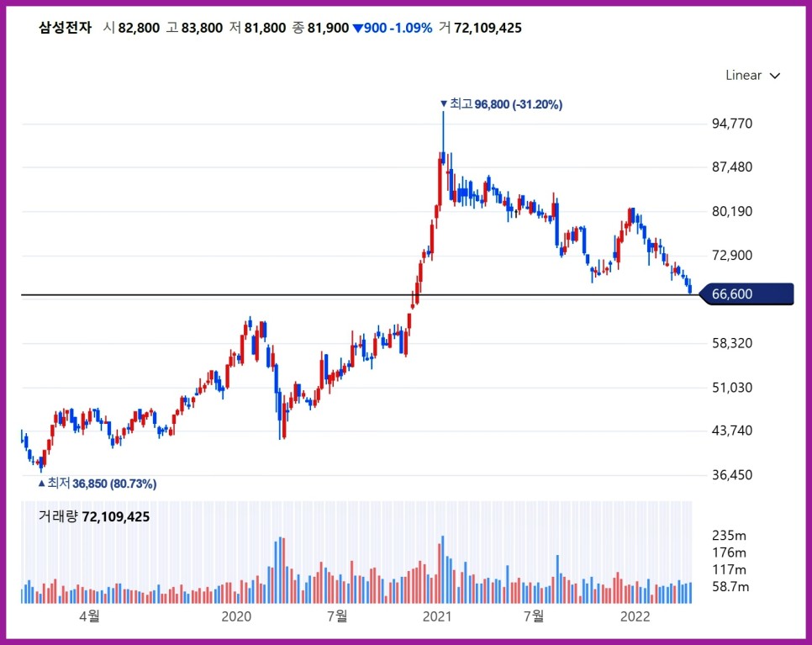Screen dimensions: 812x645
Task: Click the 36,450 price axis label
Action: [x=732, y=474]
